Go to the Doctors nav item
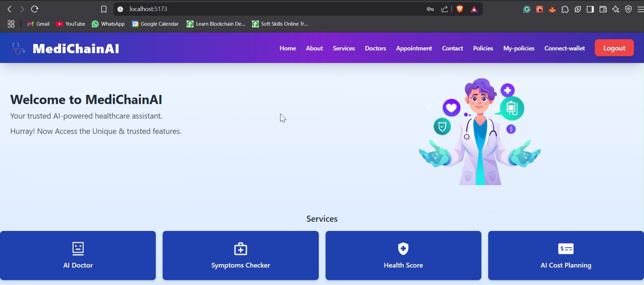 click(375, 48)
